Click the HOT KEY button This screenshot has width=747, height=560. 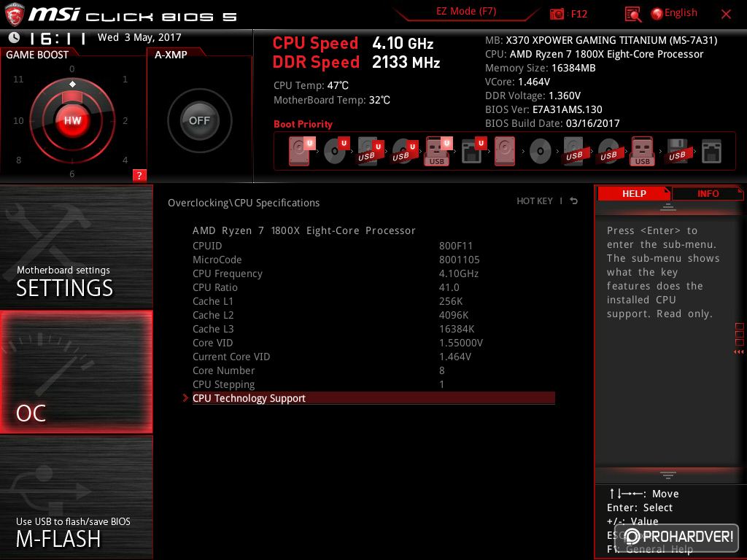point(535,201)
